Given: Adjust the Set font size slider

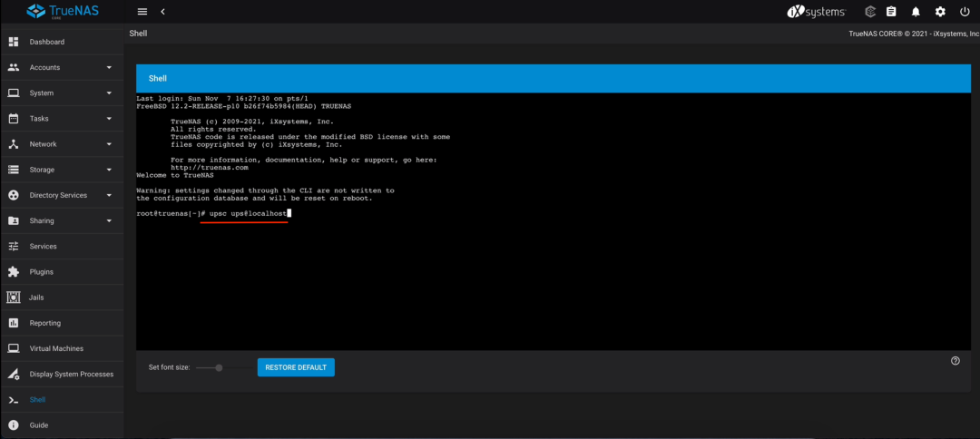Looking at the screenshot, I should click(x=219, y=368).
